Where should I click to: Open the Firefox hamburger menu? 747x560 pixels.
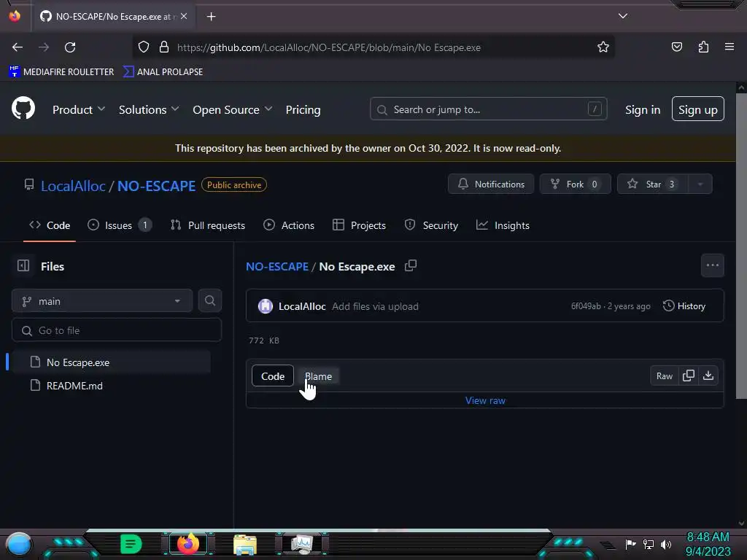(729, 47)
